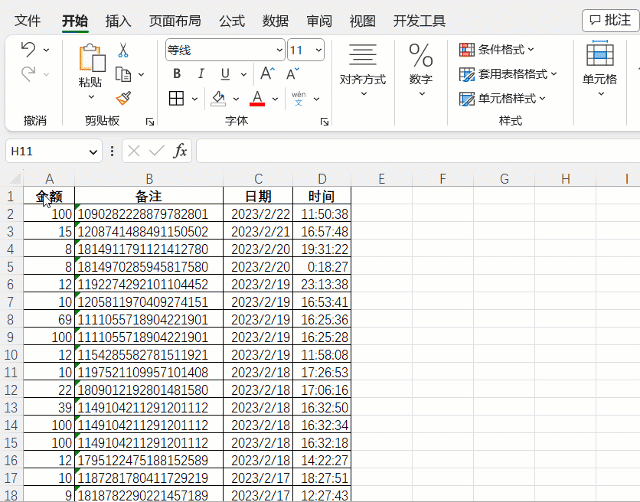Apply fill color bucket
The image size is (640, 502).
[218, 99]
